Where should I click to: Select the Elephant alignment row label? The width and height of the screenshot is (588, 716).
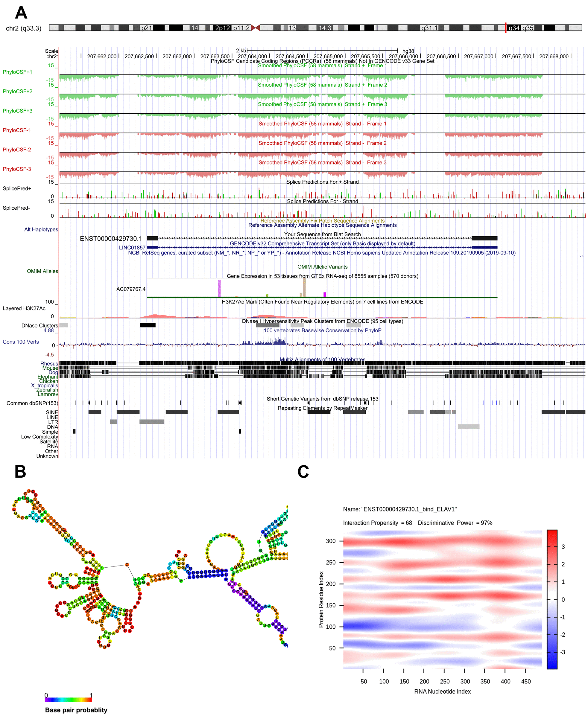click(x=48, y=377)
